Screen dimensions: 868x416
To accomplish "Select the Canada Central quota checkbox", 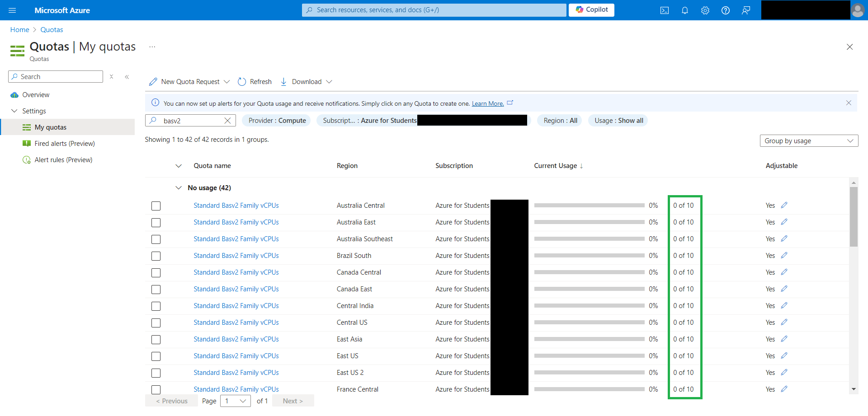I will pyautogui.click(x=156, y=273).
